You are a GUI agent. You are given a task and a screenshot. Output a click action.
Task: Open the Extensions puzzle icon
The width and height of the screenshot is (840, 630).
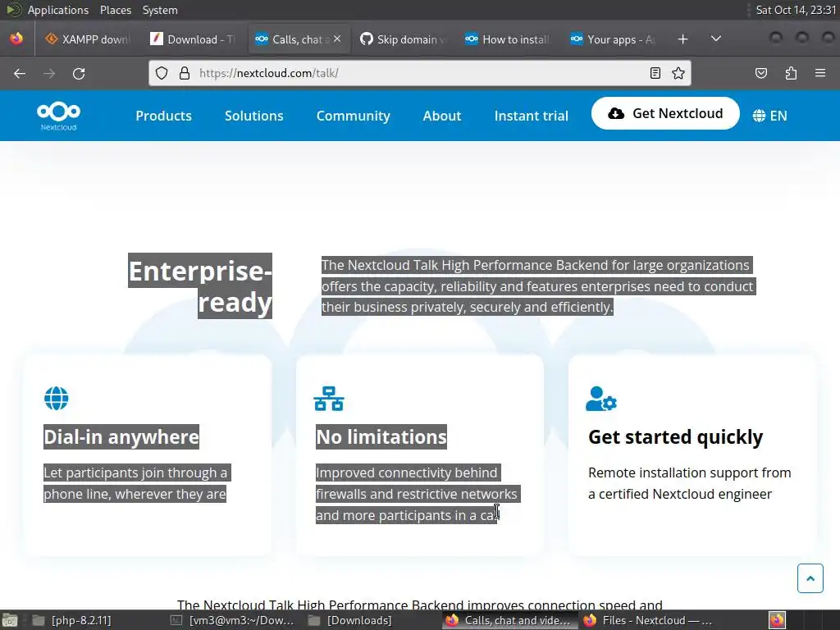coord(791,73)
